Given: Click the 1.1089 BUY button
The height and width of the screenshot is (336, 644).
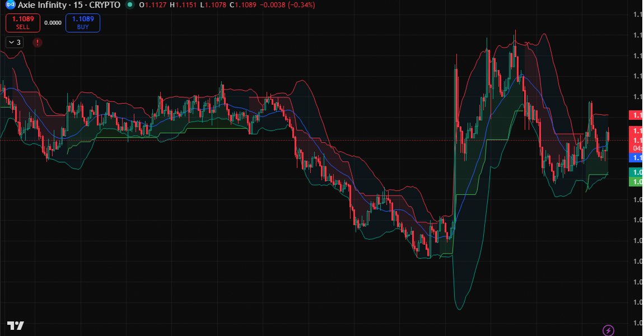Looking at the screenshot, I should point(82,22).
